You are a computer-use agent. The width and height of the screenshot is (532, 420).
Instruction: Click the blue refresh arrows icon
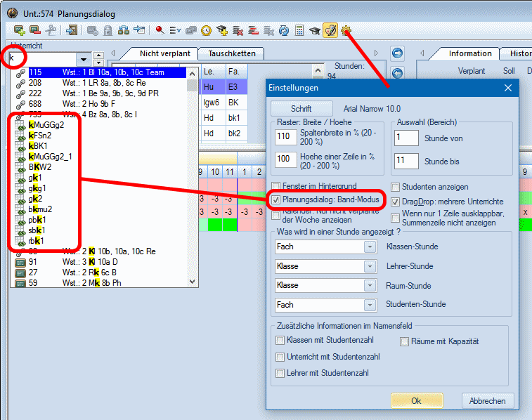click(x=284, y=30)
